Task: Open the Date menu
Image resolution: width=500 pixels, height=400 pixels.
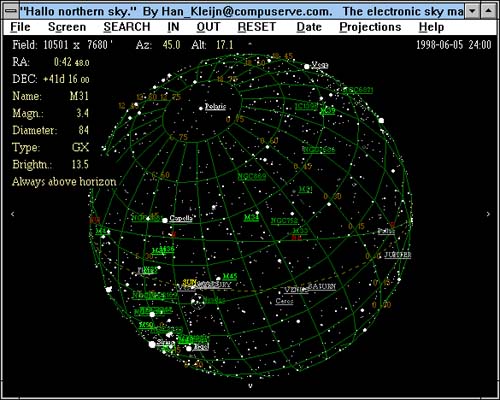Action: coord(309,27)
